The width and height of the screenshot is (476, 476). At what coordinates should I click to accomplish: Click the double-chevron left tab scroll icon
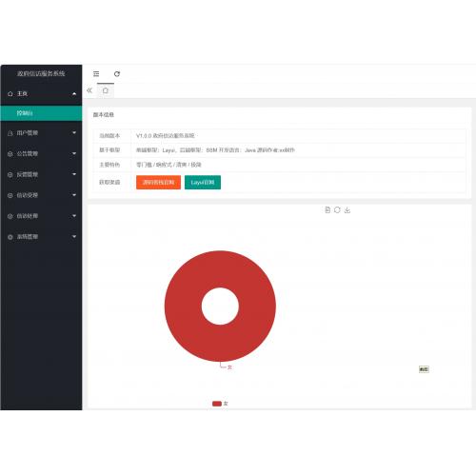pyautogui.click(x=89, y=90)
